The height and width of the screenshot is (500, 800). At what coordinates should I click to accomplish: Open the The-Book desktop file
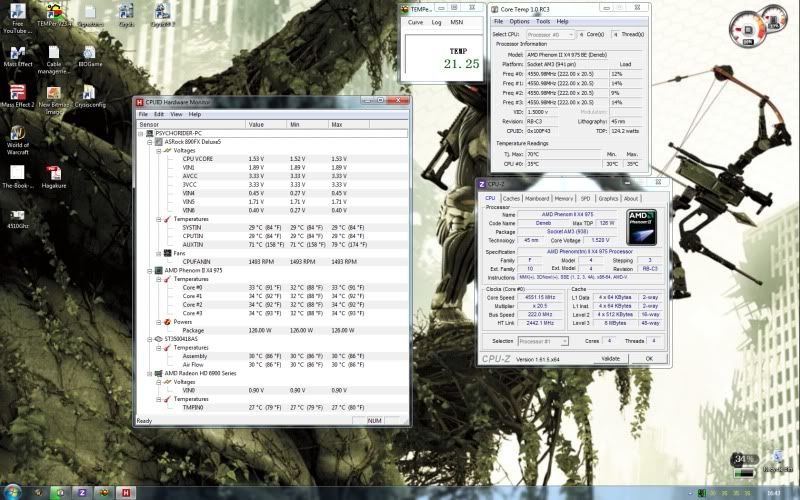17,177
